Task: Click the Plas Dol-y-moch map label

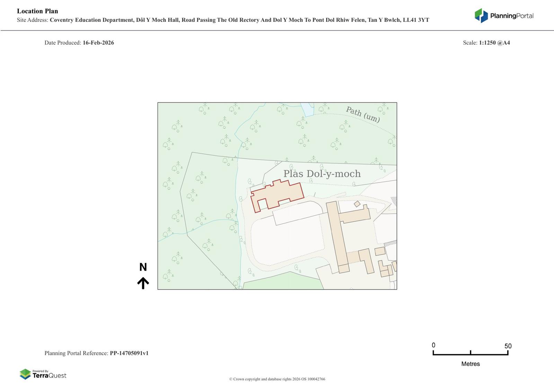Action: pos(322,173)
